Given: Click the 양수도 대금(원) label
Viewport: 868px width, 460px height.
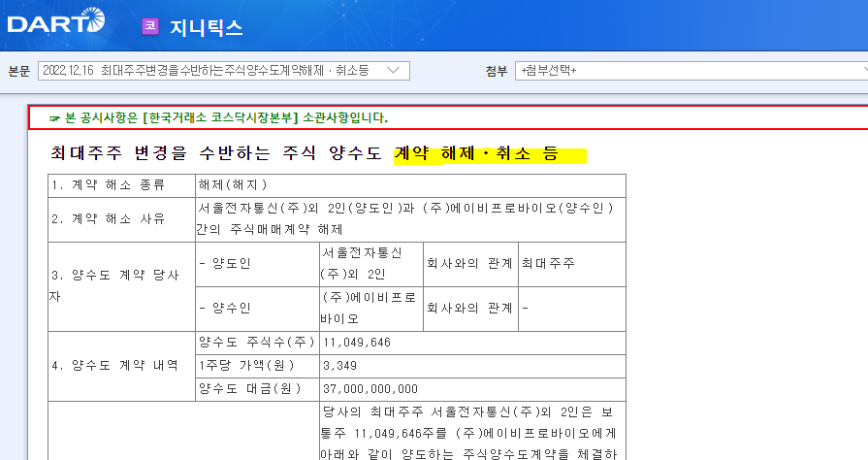Looking at the screenshot, I should [250, 389].
